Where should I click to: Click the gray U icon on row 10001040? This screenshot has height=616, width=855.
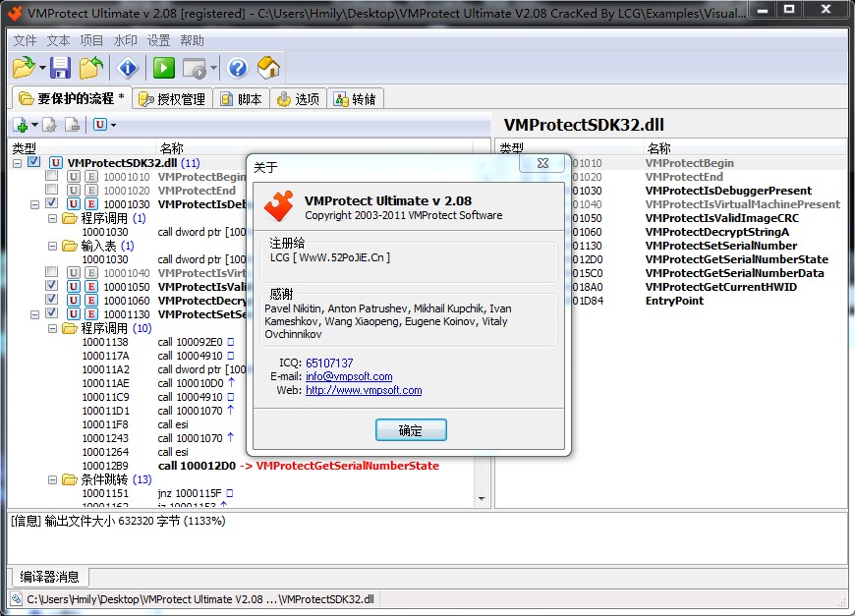(74, 272)
